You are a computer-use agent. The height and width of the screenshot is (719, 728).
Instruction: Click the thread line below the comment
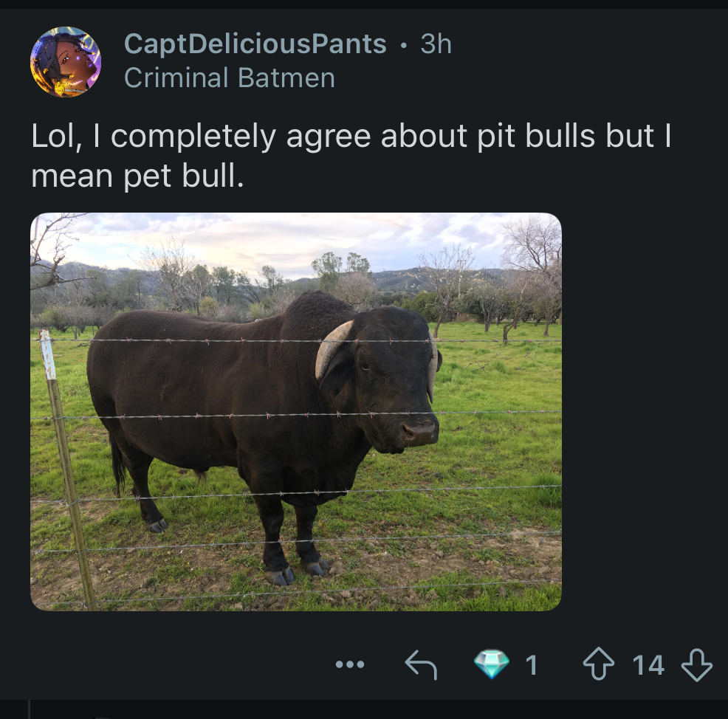(29, 709)
